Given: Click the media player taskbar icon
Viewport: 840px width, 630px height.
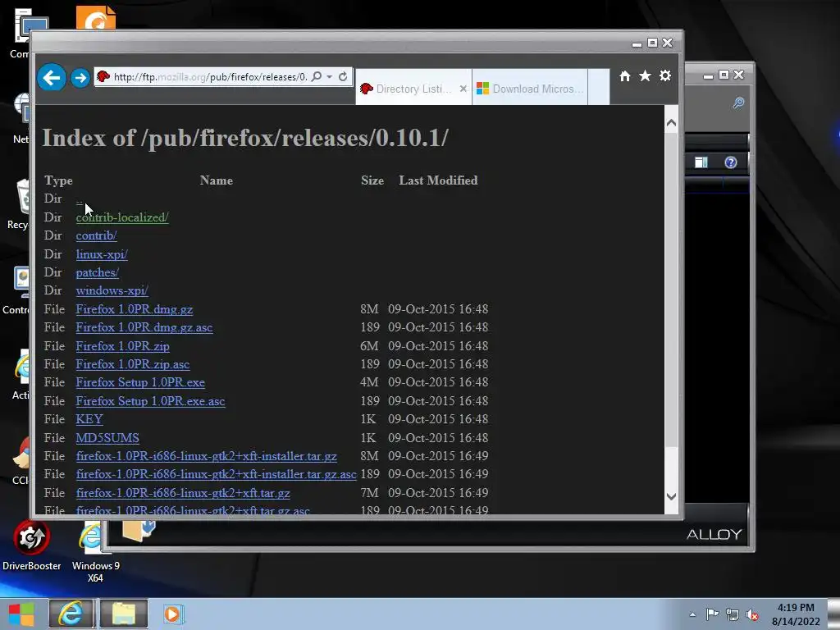Looking at the screenshot, I should pyautogui.click(x=172, y=614).
